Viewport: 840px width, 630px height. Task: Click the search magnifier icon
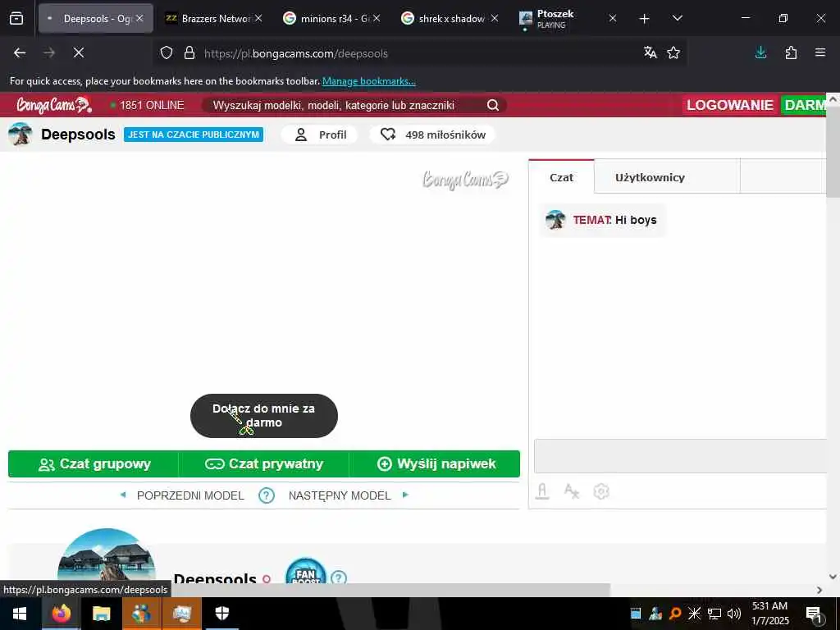[493, 105]
